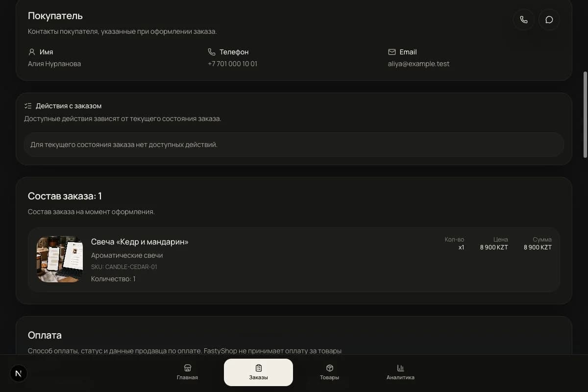Open chat with buyer message icon
Screen dimensions: 588x392
click(549, 20)
